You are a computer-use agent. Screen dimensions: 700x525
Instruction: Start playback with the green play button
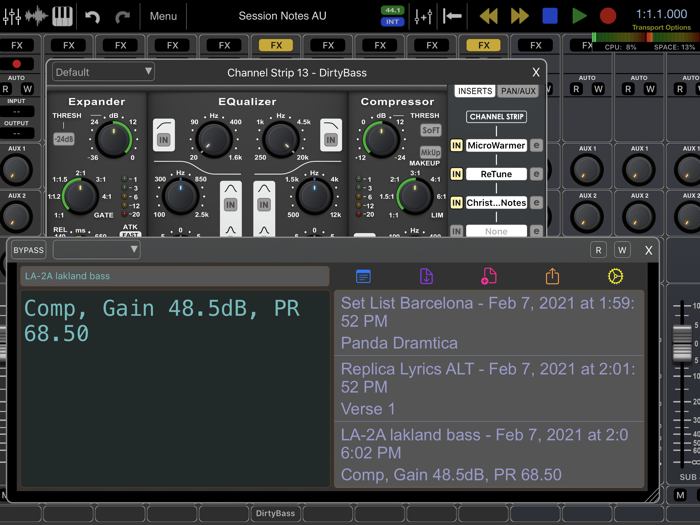pyautogui.click(x=579, y=16)
